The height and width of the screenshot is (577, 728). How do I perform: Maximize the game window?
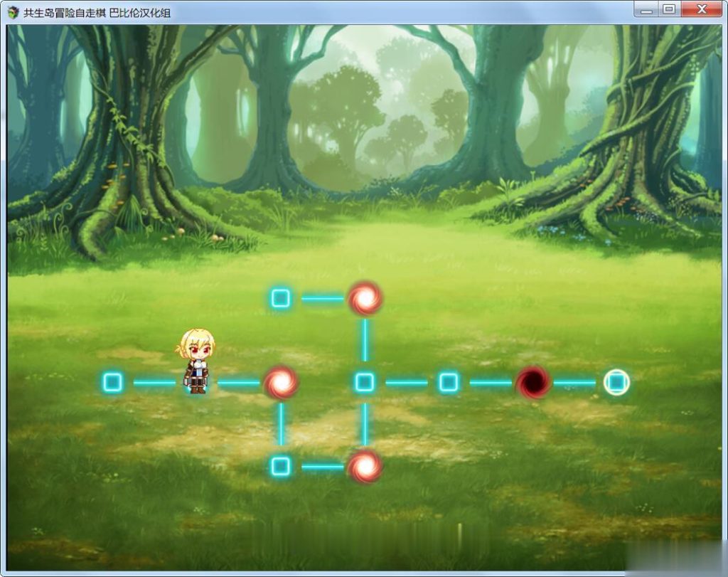(x=668, y=10)
